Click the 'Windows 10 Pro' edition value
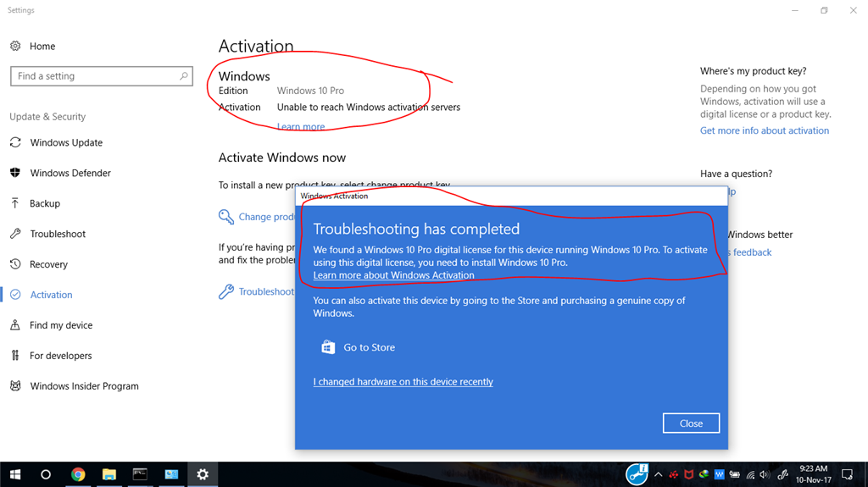868x487 pixels. point(310,91)
